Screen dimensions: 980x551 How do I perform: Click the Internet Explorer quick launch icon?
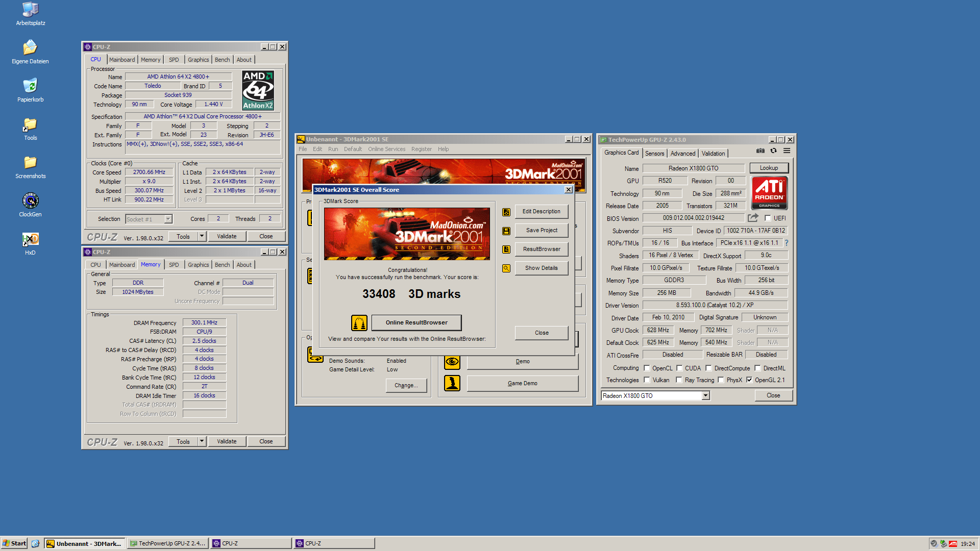[35, 543]
